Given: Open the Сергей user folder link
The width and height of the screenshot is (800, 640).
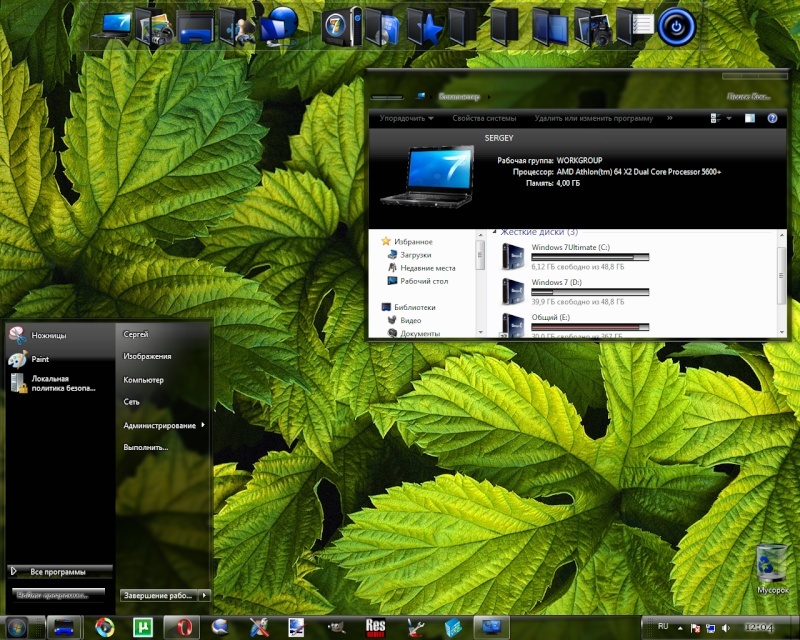Looking at the screenshot, I should (x=136, y=334).
